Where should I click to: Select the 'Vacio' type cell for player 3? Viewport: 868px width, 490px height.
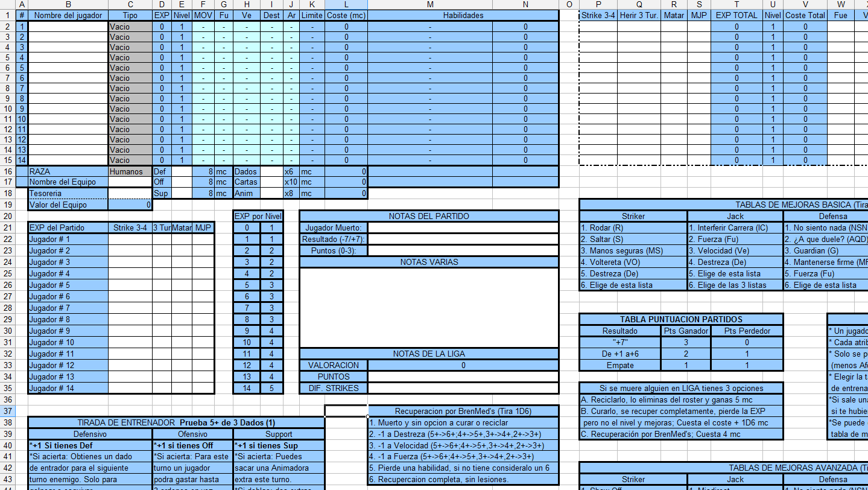130,47
